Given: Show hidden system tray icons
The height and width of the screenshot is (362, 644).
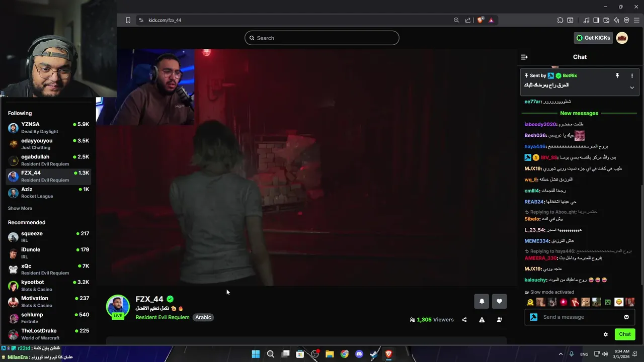Looking at the screenshot, I should pyautogui.click(x=560, y=354).
